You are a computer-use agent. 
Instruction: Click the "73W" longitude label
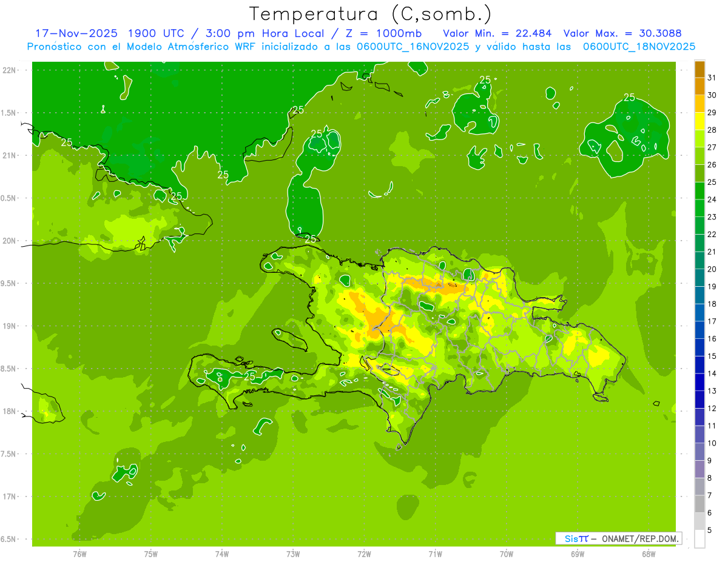pos(293,554)
